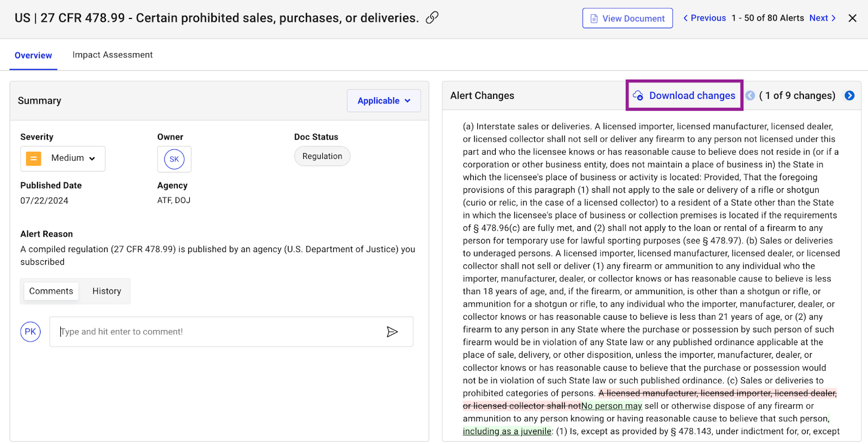Screen dimensions: 868x444
Task: Go to the next change arrow
Action: point(850,96)
